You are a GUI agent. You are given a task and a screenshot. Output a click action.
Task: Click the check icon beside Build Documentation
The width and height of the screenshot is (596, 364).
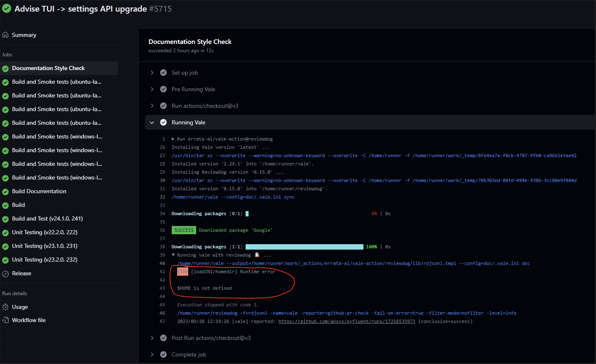point(5,191)
